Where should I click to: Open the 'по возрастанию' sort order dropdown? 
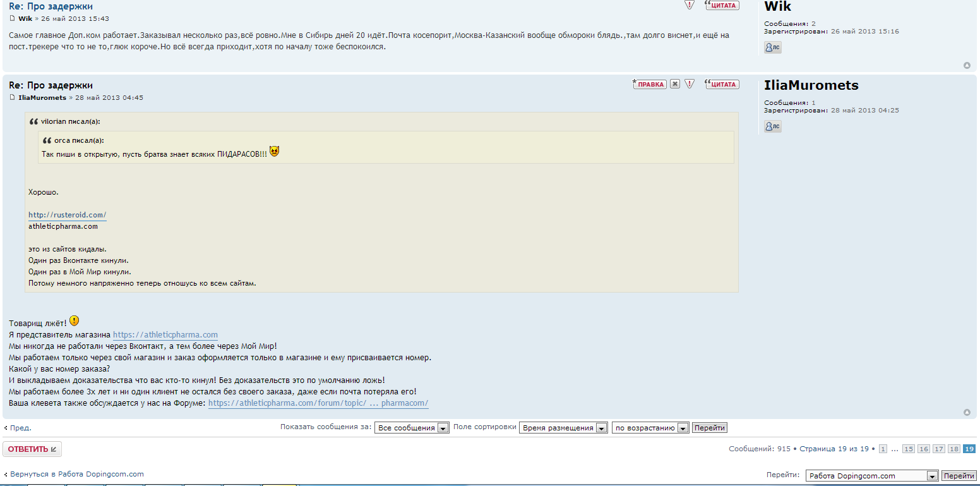[650, 428]
